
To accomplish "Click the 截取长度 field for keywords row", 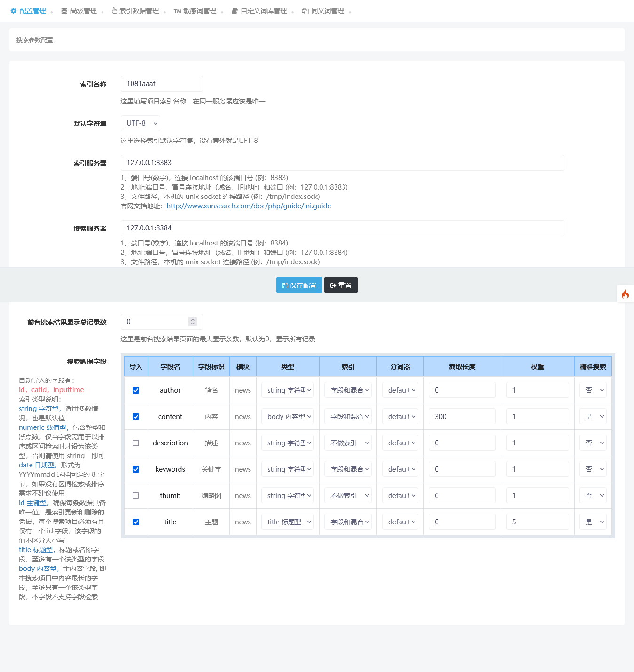I will tap(462, 469).
